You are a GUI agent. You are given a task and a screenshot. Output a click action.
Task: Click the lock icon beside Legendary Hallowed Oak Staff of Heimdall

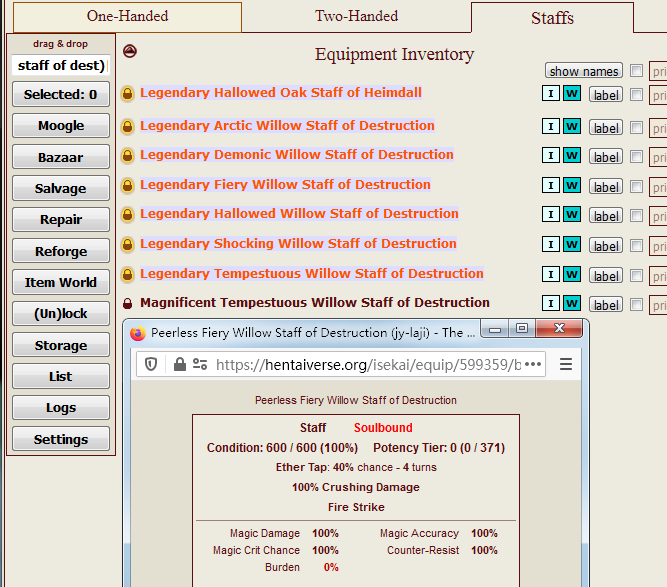coord(127,93)
